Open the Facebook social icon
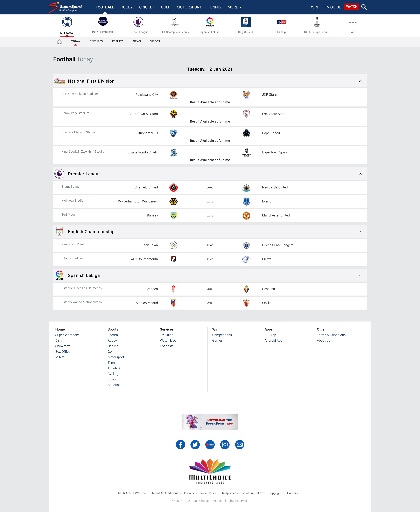 tap(181, 444)
